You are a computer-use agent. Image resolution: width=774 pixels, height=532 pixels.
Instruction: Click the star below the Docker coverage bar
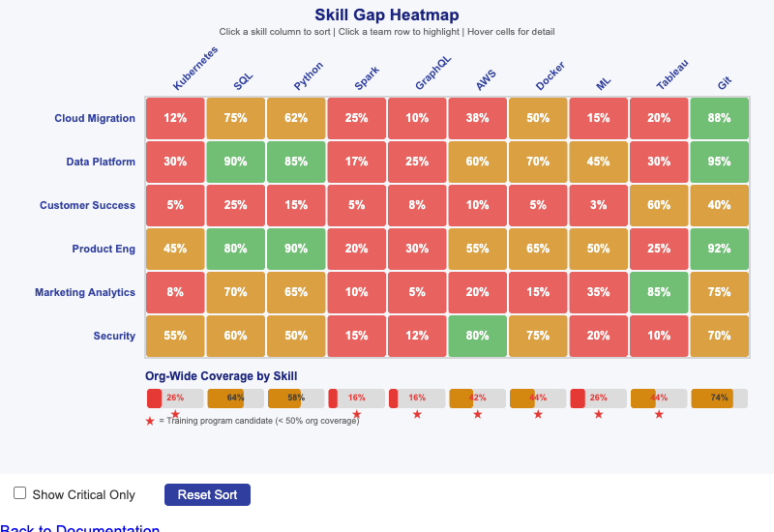coord(538,414)
